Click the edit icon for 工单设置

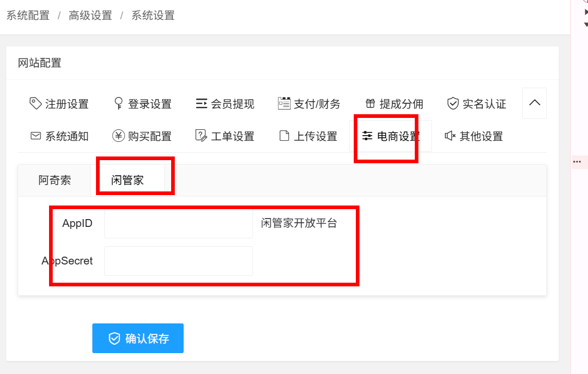point(201,136)
